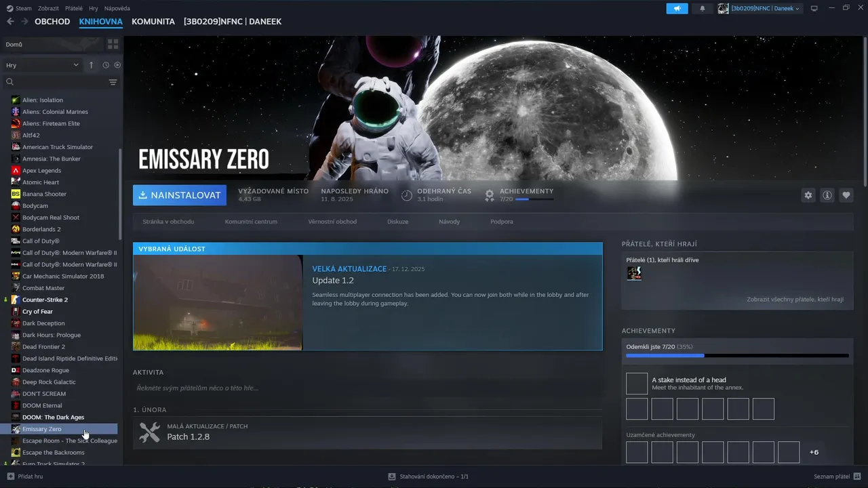Sort library with the up arrow icon
868x488 pixels.
(91, 65)
